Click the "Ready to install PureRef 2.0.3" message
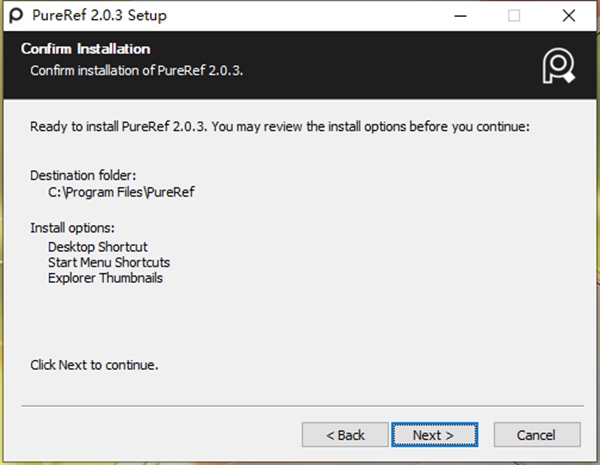This screenshot has height=465, width=600. point(279,127)
